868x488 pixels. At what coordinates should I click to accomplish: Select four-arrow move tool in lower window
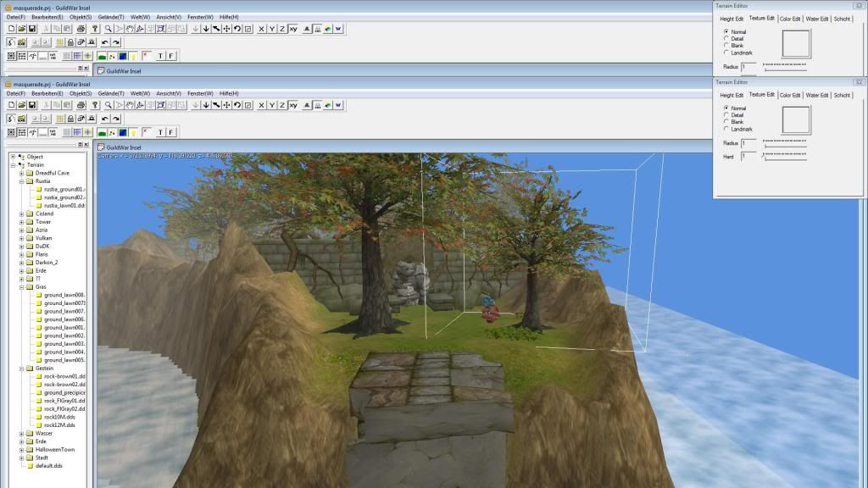[x=227, y=105]
